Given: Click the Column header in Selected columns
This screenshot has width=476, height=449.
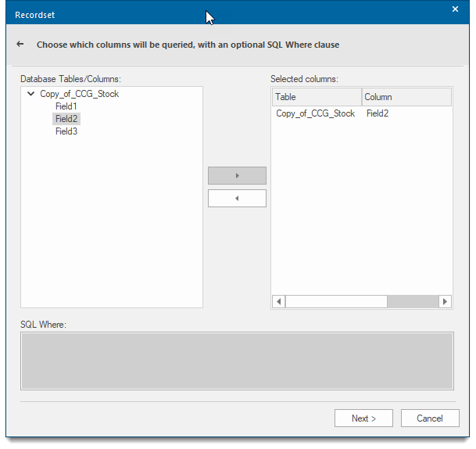Looking at the screenshot, I should point(406,97).
